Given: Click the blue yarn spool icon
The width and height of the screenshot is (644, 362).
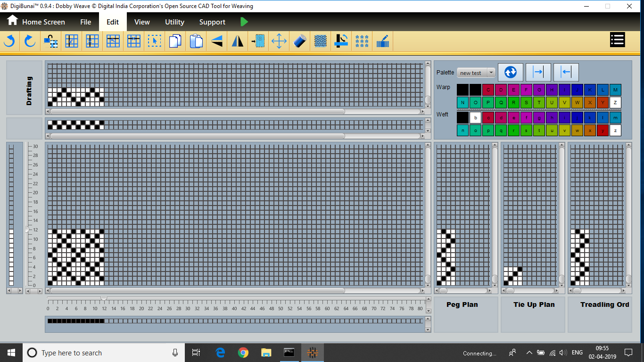Looking at the screenshot, I should 300,41.
